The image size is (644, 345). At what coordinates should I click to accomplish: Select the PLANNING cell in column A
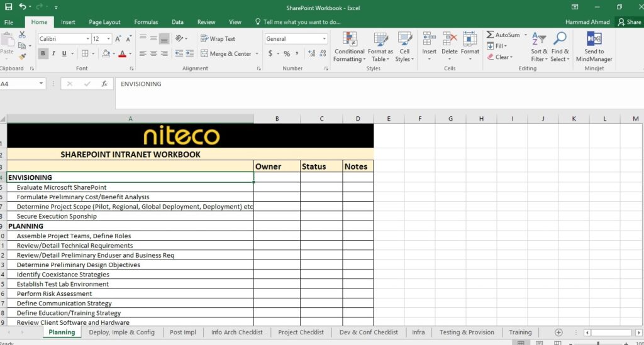coord(130,226)
